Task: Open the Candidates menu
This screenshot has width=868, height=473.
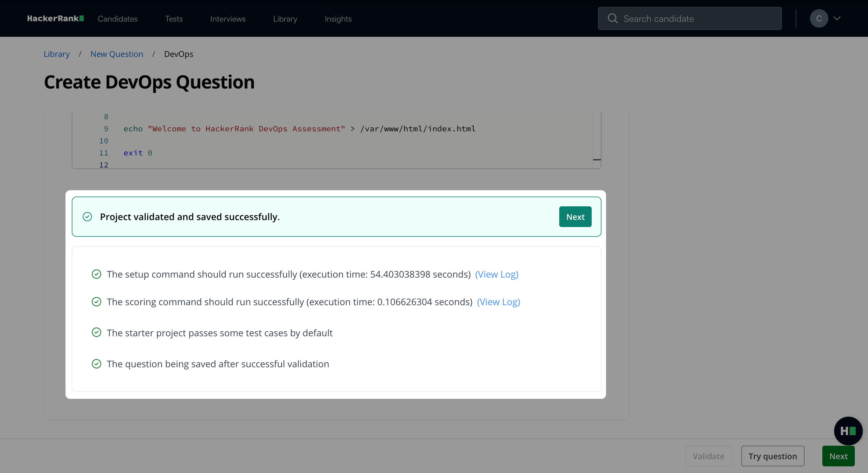Action: tap(117, 19)
